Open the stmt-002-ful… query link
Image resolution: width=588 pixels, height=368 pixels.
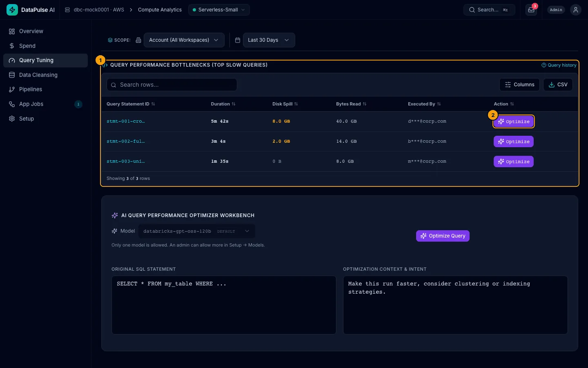126,141
